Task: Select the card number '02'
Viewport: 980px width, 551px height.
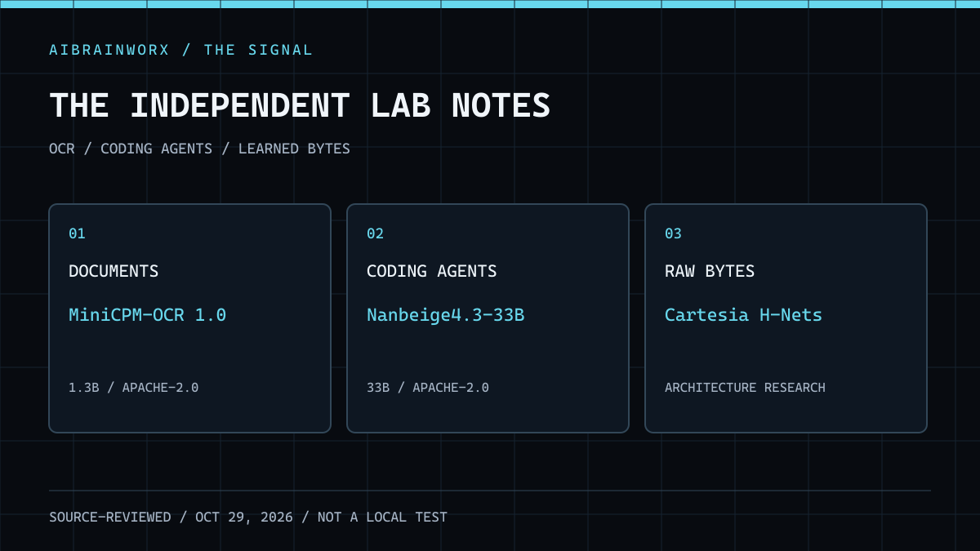Action: (375, 233)
